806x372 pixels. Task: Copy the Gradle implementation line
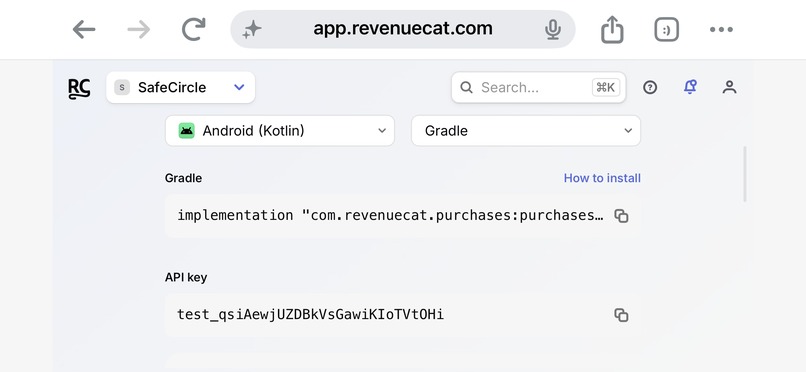click(621, 216)
